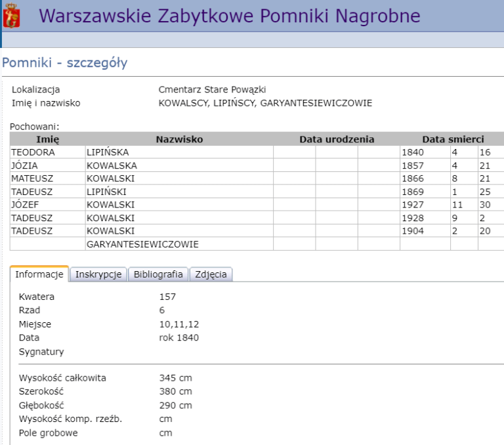Click the Data smierci column header
This screenshot has height=445, width=504.
pos(453,139)
